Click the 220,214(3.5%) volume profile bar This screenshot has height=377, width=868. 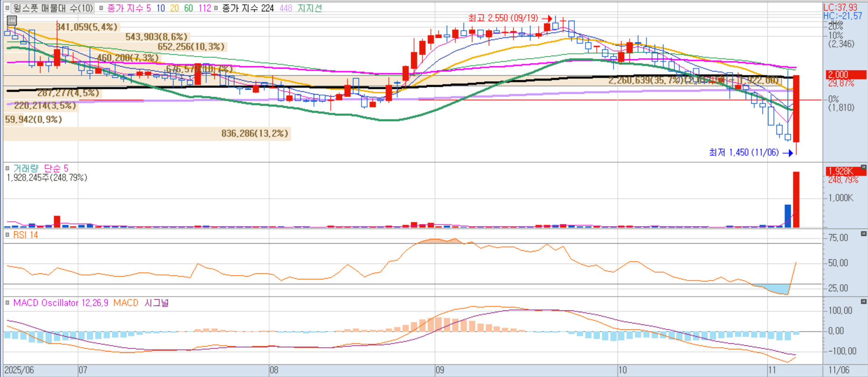click(x=41, y=105)
